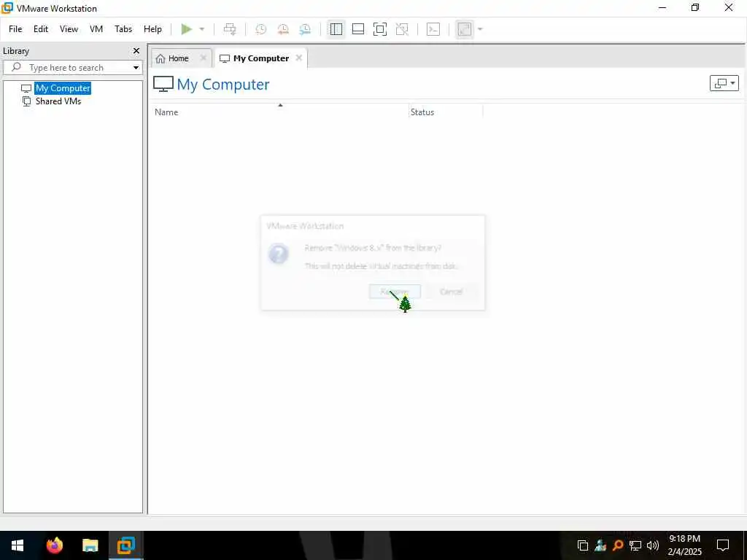Click the stretch guest display toolbar icon
Image resolution: width=747 pixels, height=560 pixels.
(x=465, y=29)
